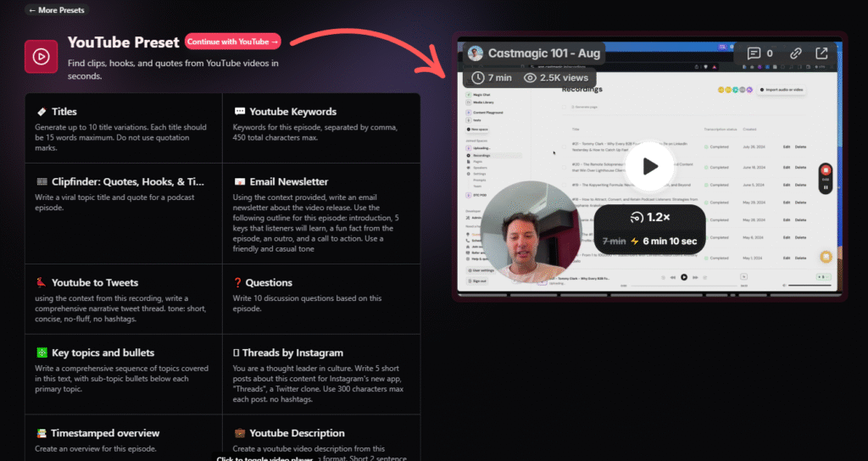Click the Castmagic 101 - Aug video title
The height and width of the screenshot is (461, 868).
[x=543, y=53]
